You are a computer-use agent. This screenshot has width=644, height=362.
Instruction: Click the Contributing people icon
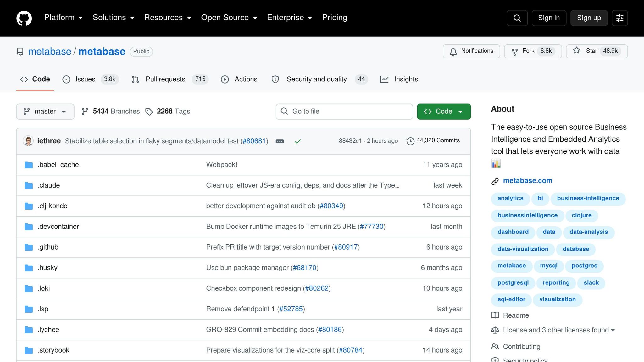(495, 346)
